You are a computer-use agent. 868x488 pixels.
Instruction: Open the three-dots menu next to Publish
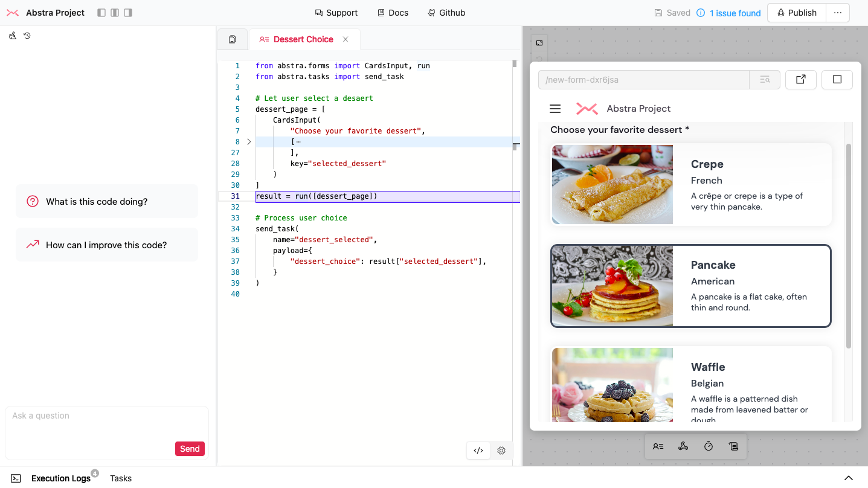837,13
